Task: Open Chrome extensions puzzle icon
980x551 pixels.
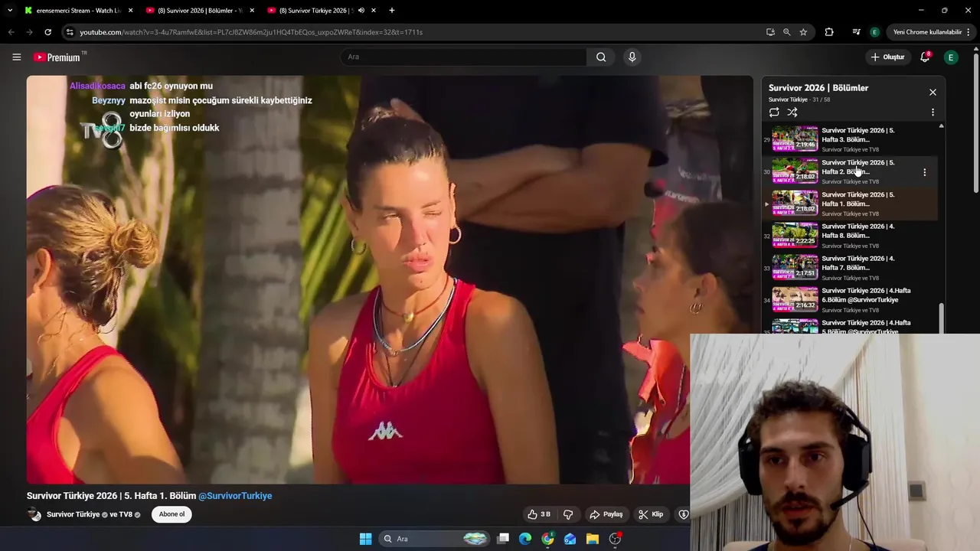Action: (829, 32)
